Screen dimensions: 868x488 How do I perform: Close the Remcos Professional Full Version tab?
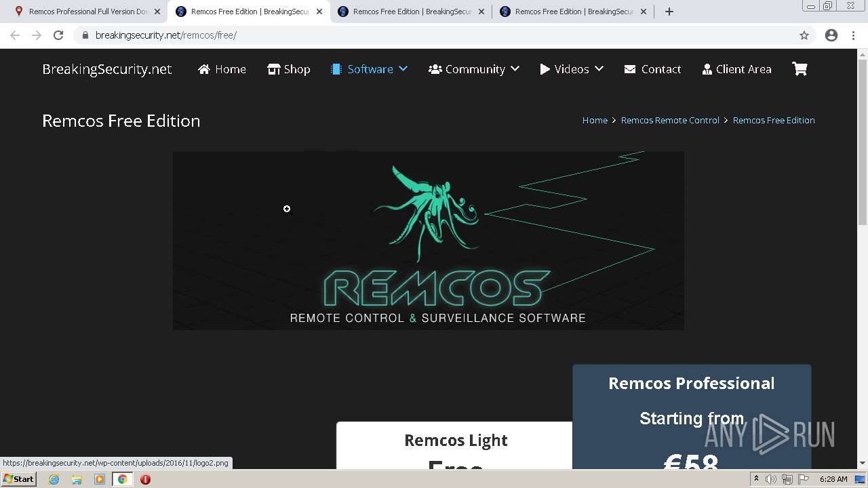coord(157,12)
